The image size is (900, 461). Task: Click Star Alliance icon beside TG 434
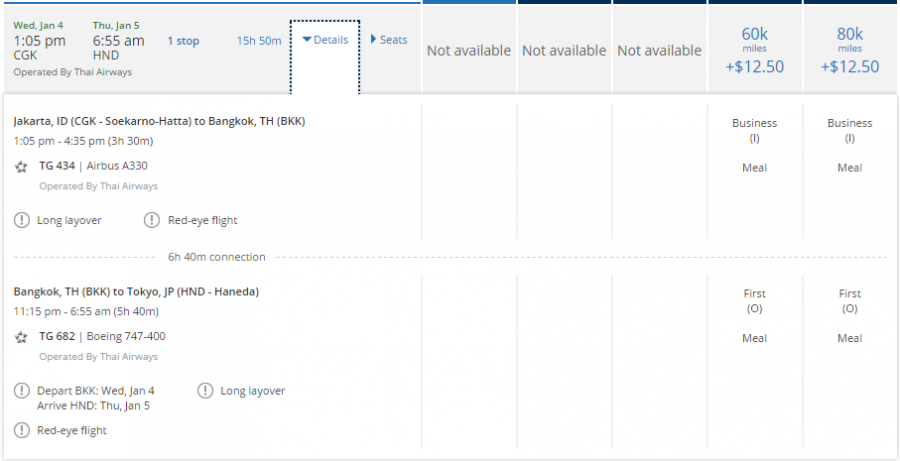(22, 166)
